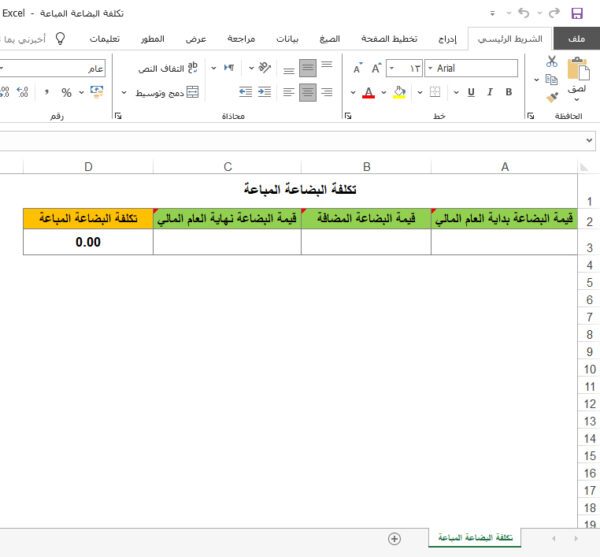Screen dimensions: 600x557
Task: Select column C header
Action: coord(227,167)
